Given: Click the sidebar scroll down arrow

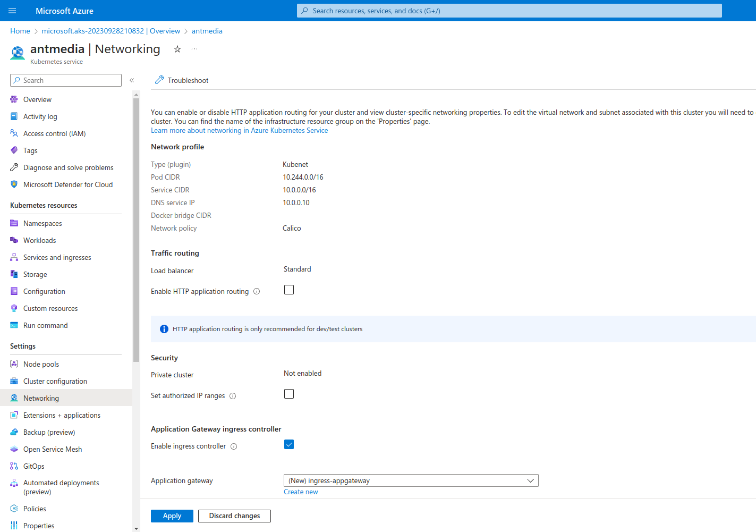Looking at the screenshot, I should (x=136, y=529).
